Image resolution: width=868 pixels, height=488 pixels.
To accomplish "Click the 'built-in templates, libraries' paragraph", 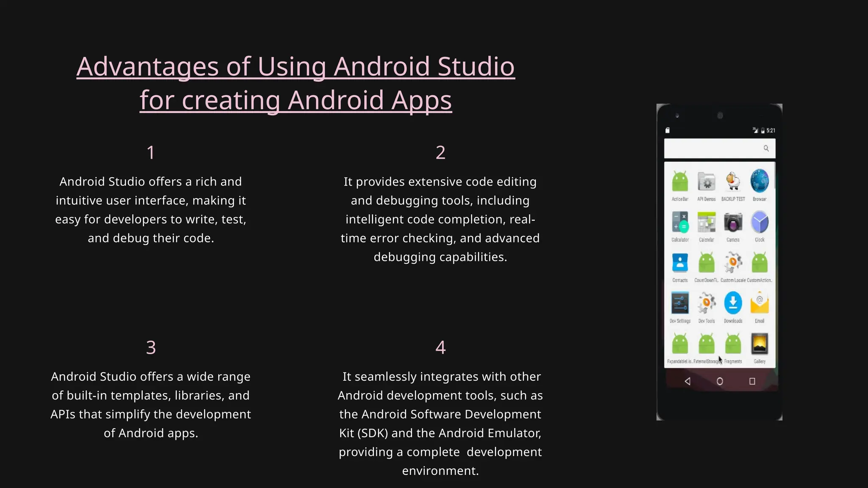I will (x=151, y=405).
